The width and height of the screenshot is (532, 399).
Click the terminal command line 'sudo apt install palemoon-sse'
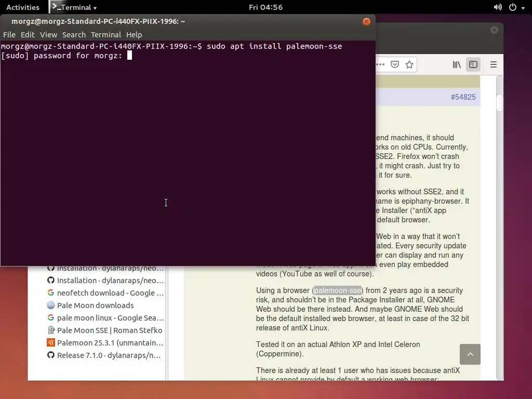coord(274,46)
